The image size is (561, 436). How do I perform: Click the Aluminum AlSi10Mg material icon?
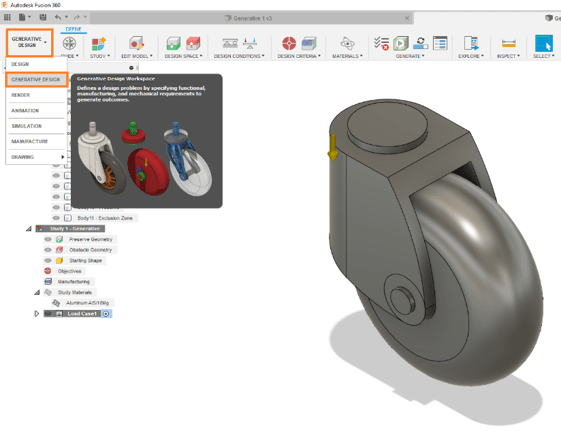tap(56, 303)
